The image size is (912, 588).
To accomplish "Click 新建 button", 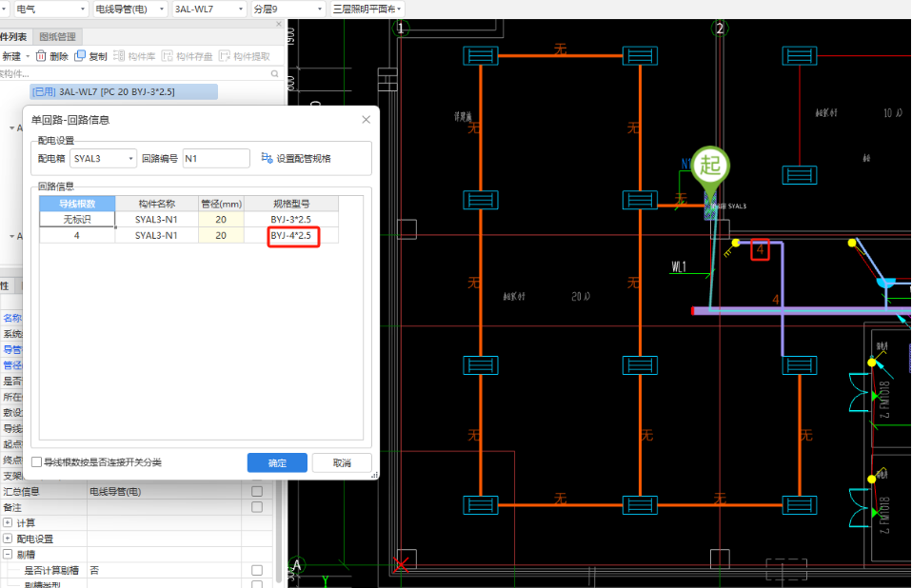I will (x=11, y=56).
